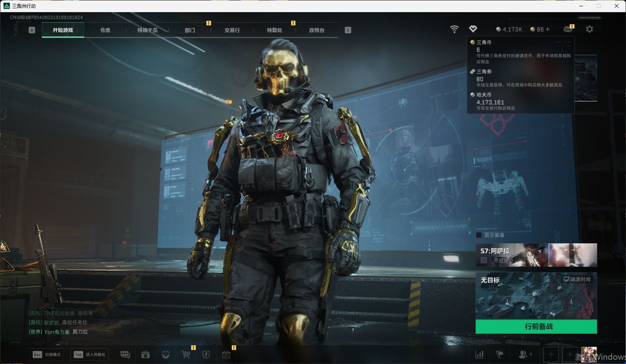Click the chat message from 歌武武

pyautogui.click(x=58, y=323)
